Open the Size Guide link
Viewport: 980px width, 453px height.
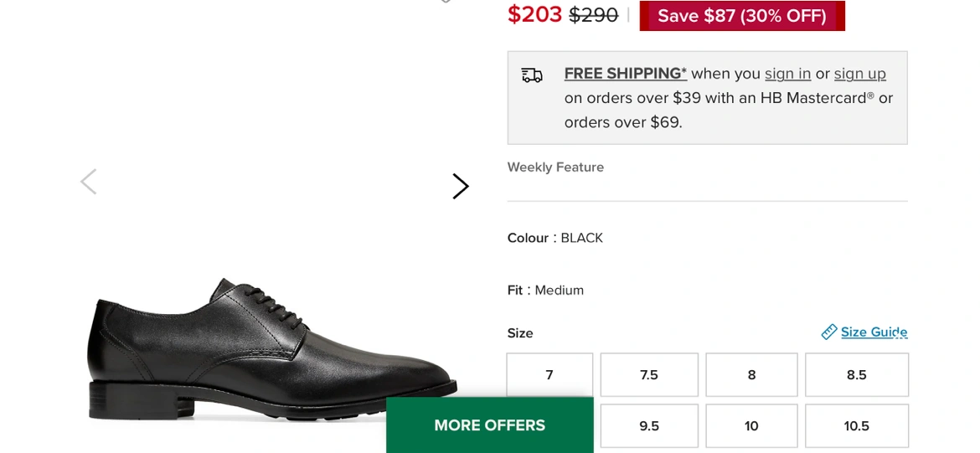tap(874, 332)
